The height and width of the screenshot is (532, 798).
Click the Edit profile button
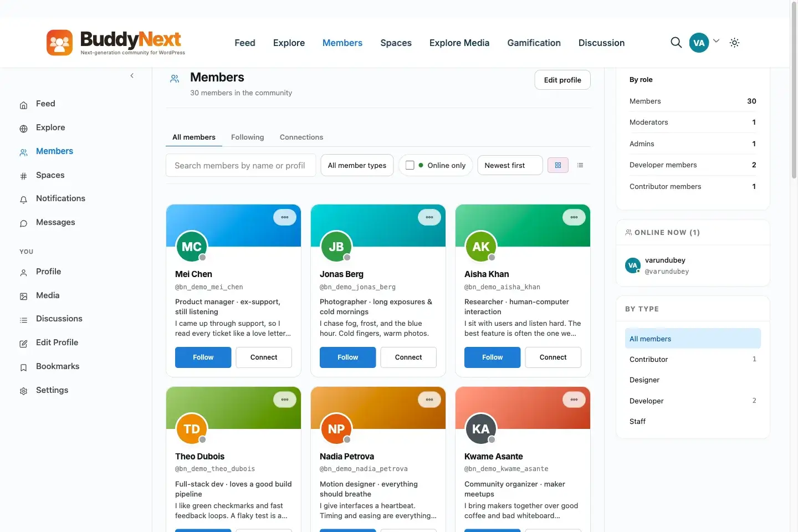click(562, 80)
